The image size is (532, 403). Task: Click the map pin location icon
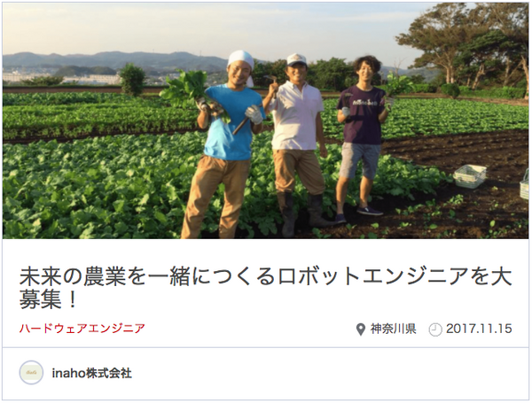click(x=360, y=329)
